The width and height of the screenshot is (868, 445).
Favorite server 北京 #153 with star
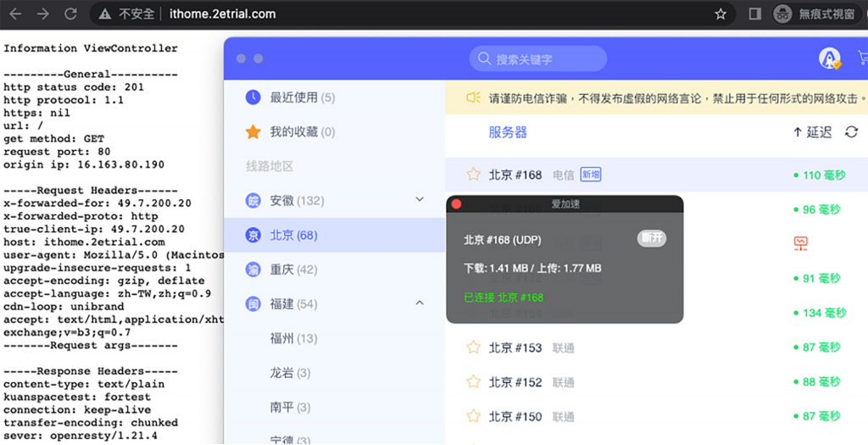473,348
